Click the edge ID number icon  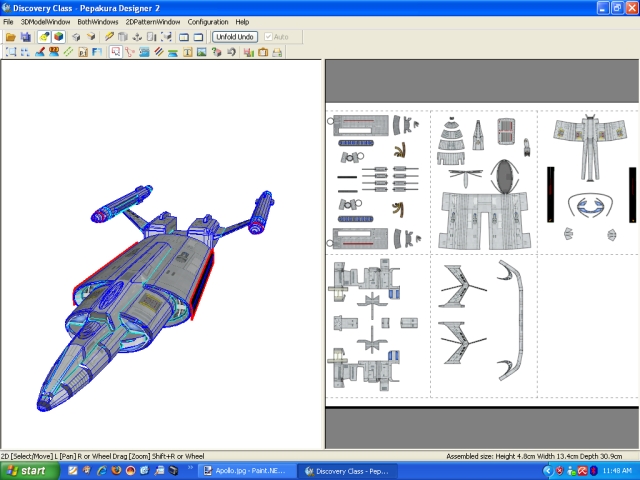[54, 52]
